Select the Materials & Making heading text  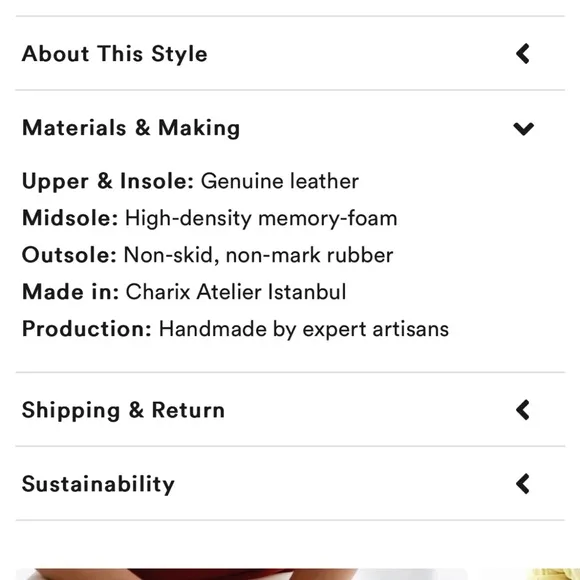[131, 128]
